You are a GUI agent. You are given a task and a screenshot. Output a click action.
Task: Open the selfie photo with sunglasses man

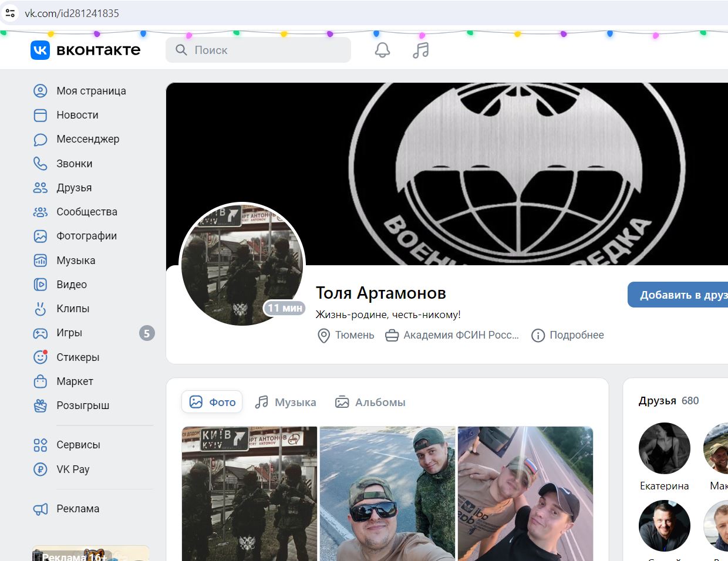(387, 494)
